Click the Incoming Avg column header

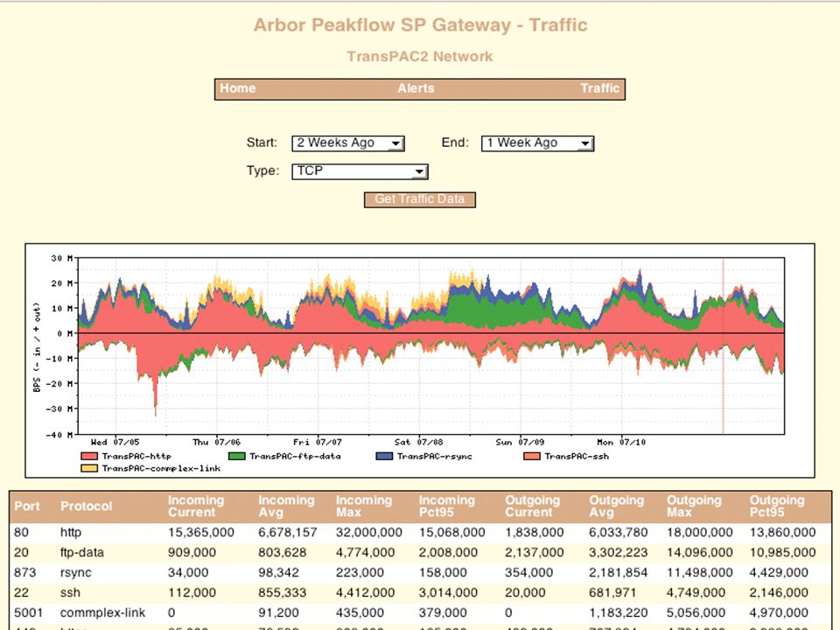tap(286, 507)
